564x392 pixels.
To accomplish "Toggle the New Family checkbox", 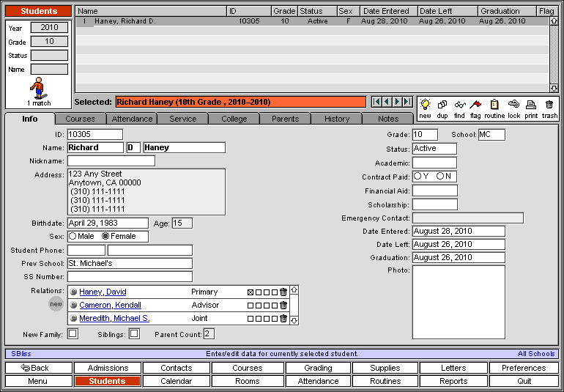I will (x=73, y=333).
